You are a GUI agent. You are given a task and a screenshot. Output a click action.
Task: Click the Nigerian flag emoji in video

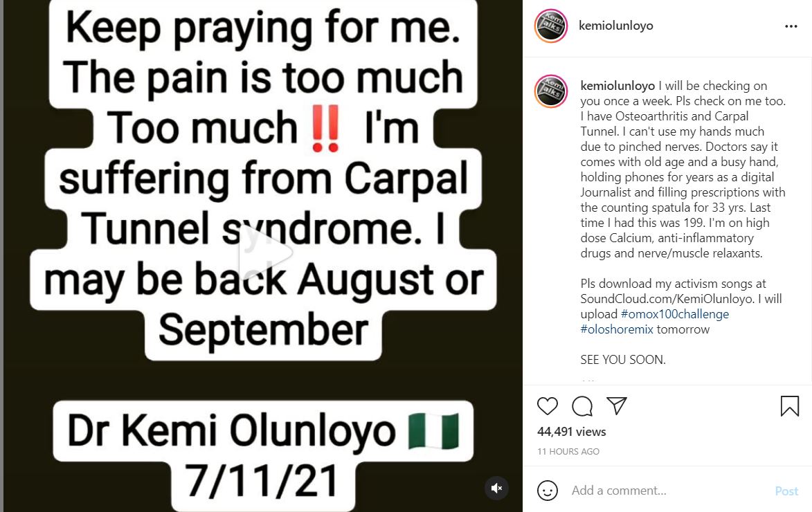[x=433, y=430]
